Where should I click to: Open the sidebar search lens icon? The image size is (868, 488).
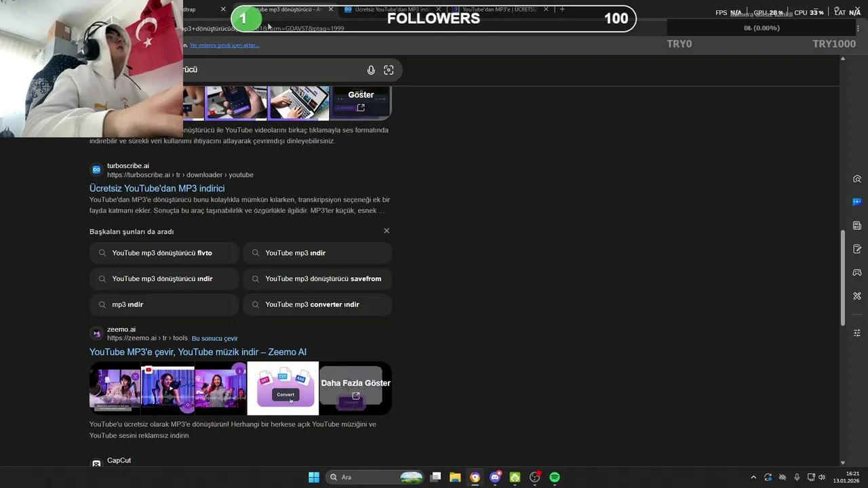point(857,179)
